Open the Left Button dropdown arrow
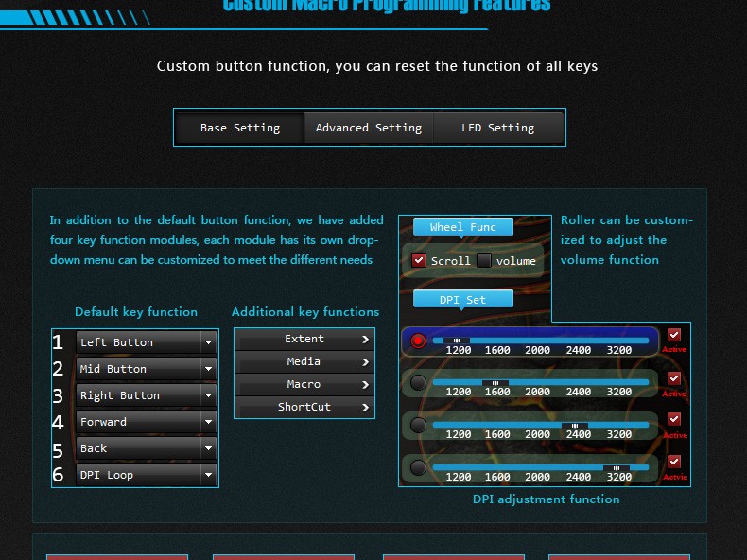The height and width of the screenshot is (560, 747). coord(208,342)
